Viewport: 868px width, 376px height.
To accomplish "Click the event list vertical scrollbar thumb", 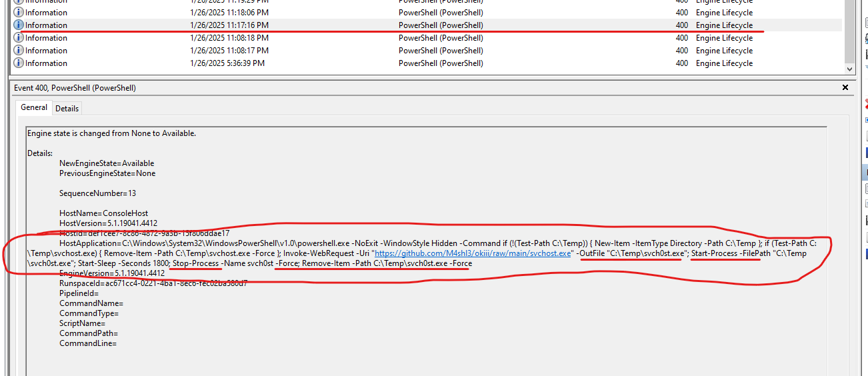I will coord(849,30).
